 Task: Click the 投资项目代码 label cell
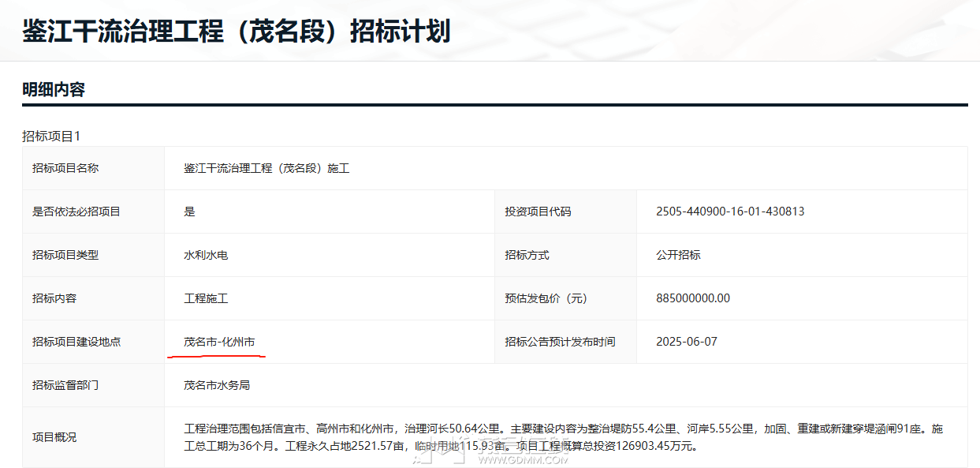click(538, 212)
